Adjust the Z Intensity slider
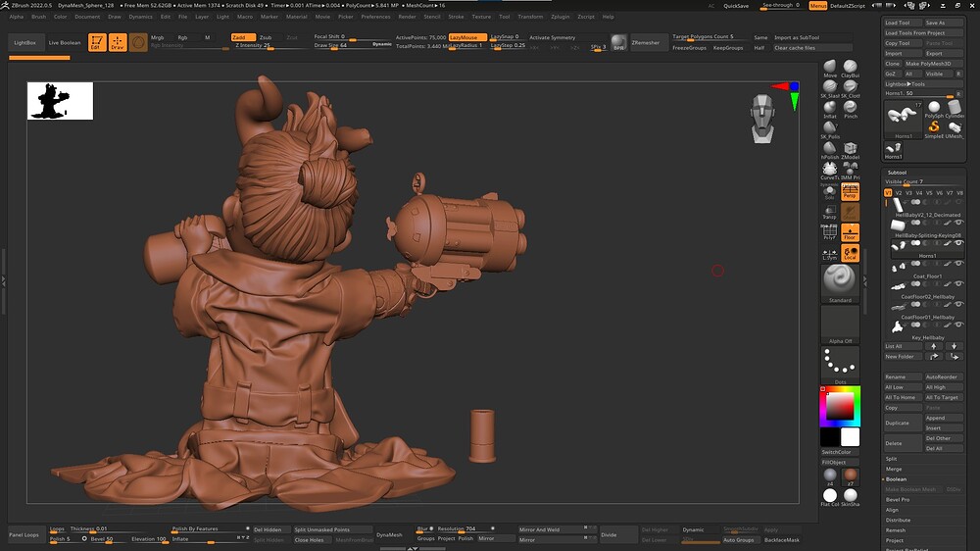Screen dimensions: 980x551 point(269,46)
